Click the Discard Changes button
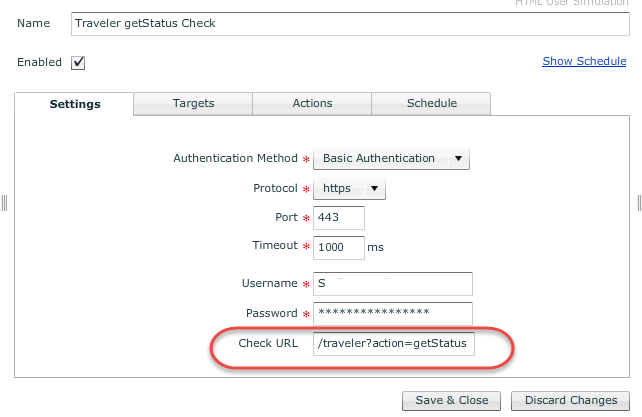This screenshot has width=642, height=417. [x=571, y=400]
